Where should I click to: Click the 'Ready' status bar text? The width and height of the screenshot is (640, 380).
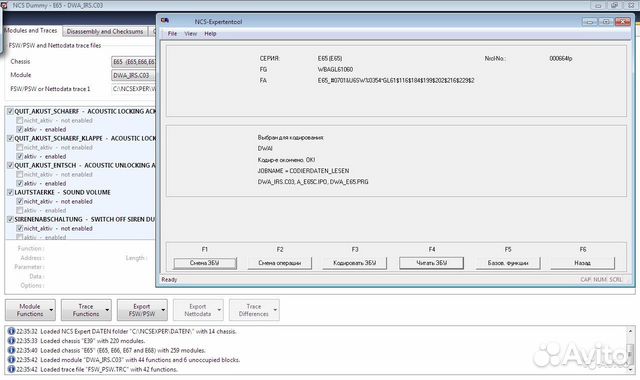169,280
